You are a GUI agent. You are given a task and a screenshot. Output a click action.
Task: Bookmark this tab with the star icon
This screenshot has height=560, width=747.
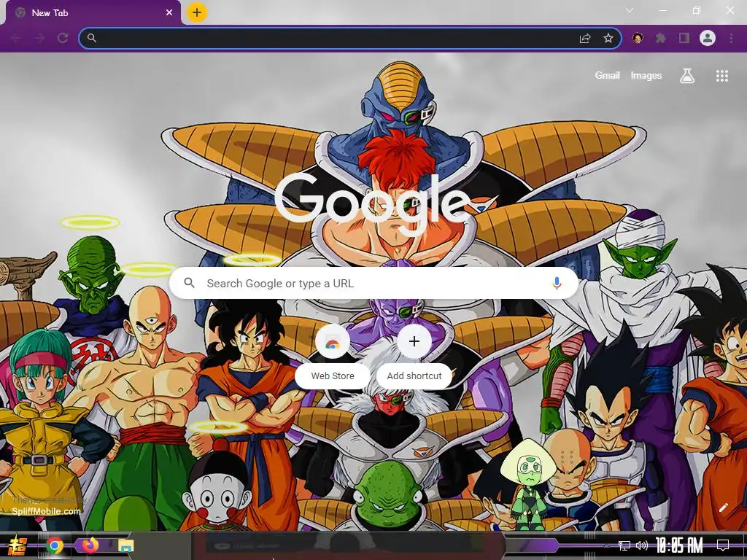pyautogui.click(x=608, y=38)
